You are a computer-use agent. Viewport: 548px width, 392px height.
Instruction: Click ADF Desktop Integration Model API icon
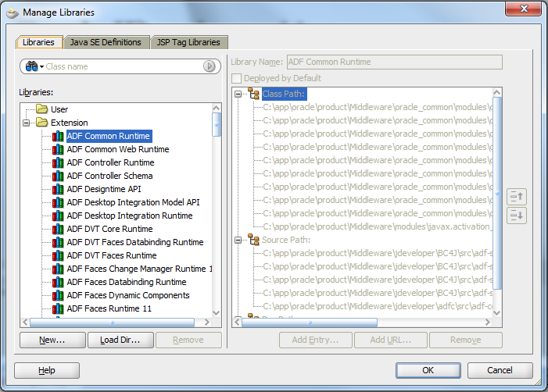coord(58,202)
